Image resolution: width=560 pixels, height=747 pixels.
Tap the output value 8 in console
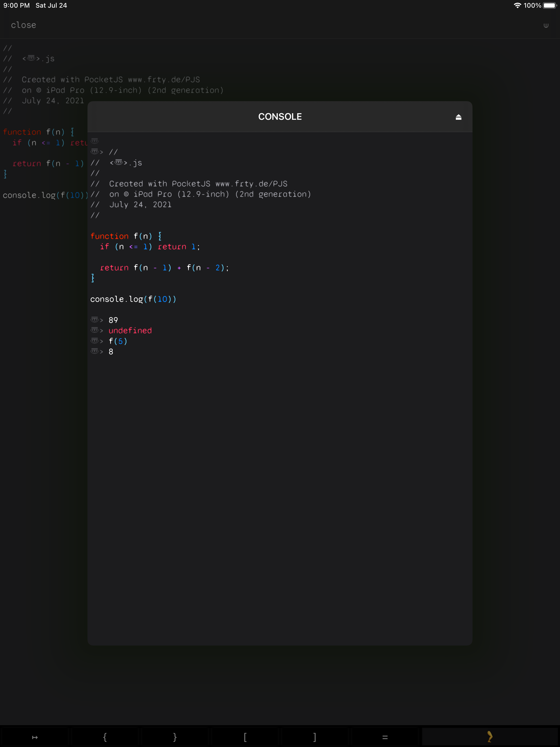coord(111,352)
